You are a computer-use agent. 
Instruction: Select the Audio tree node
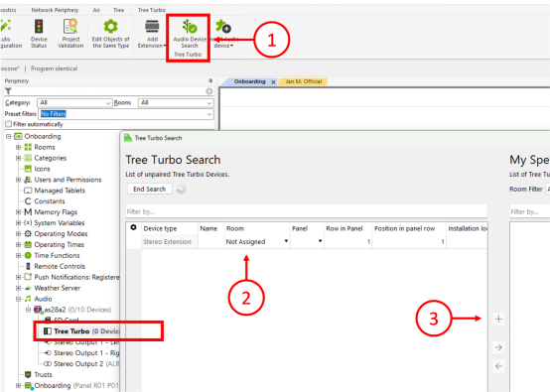tap(43, 299)
